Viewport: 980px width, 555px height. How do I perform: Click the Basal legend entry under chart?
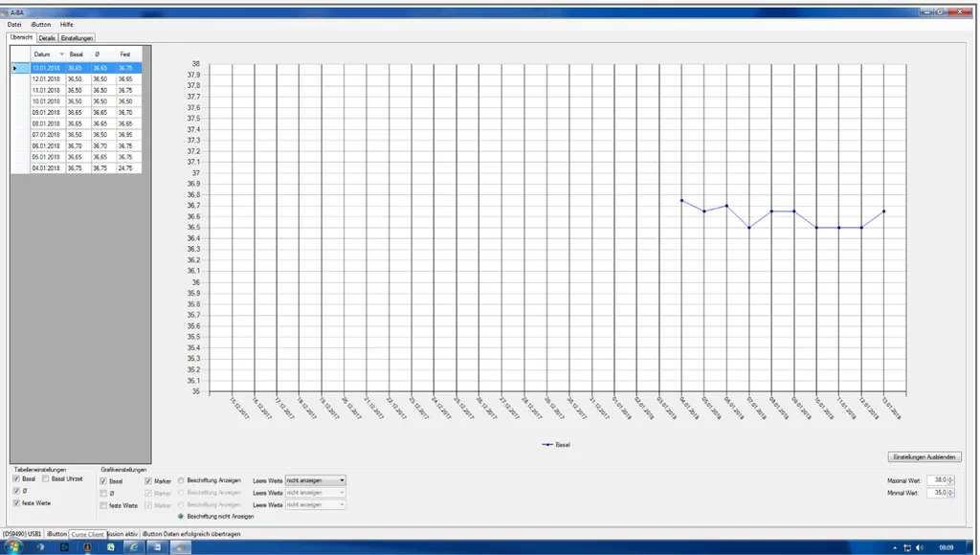pyautogui.click(x=556, y=444)
